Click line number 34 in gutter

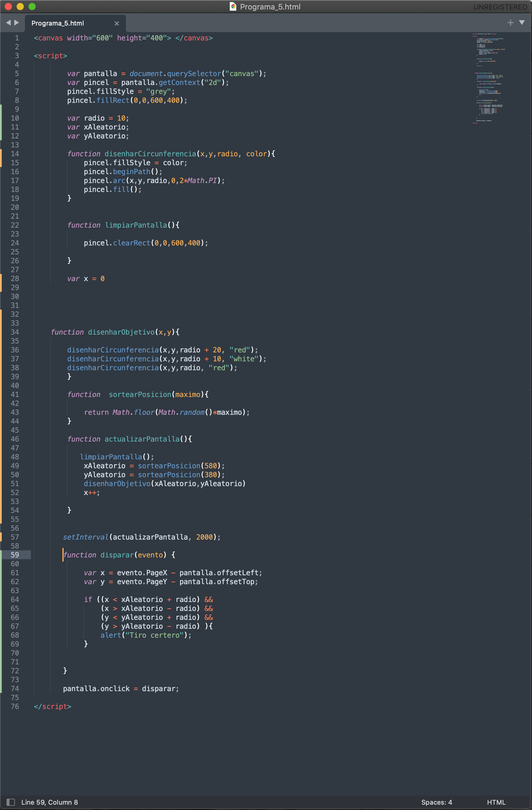click(x=15, y=332)
